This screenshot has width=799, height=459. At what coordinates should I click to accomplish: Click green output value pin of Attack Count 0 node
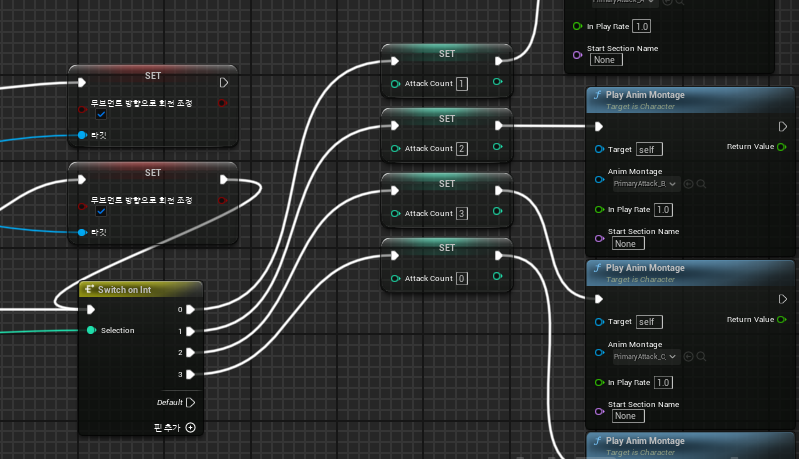(498, 276)
